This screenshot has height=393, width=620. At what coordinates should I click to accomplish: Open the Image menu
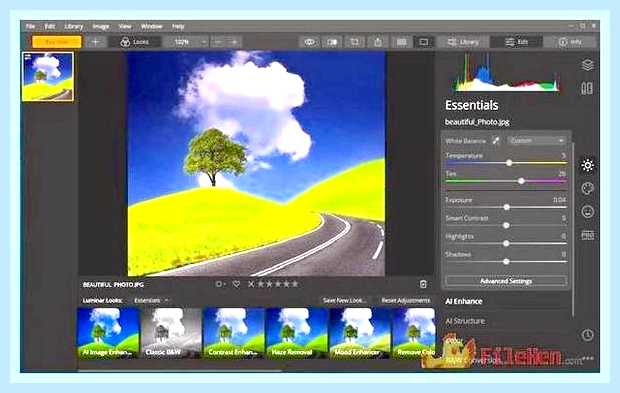[x=101, y=26]
